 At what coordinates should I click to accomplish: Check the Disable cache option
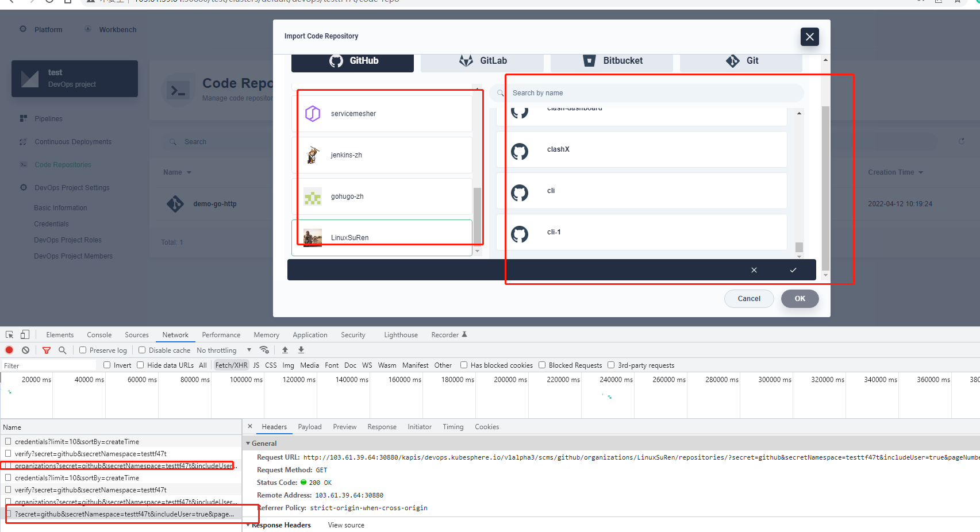141,350
